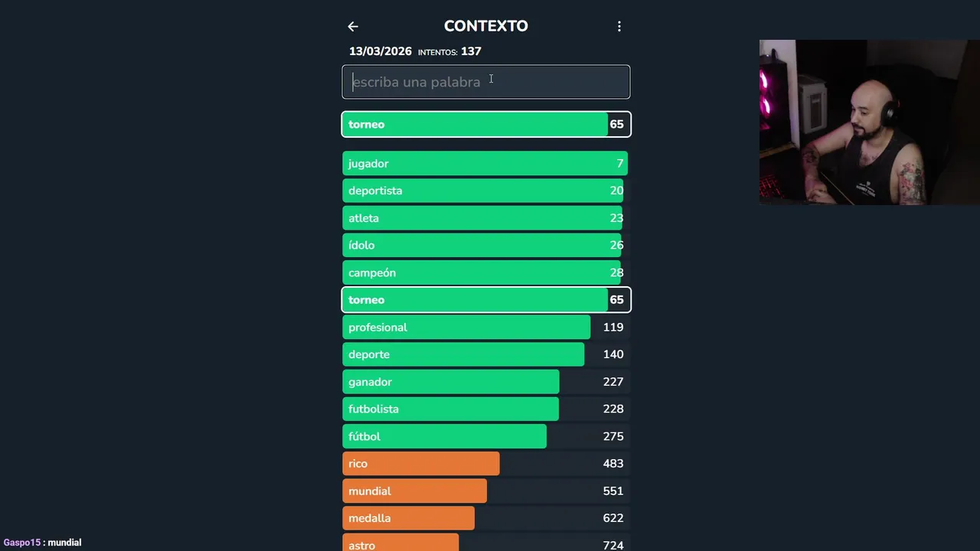This screenshot has height=551, width=980.
Task: Open the three-dot options menu
Action: 619,27
